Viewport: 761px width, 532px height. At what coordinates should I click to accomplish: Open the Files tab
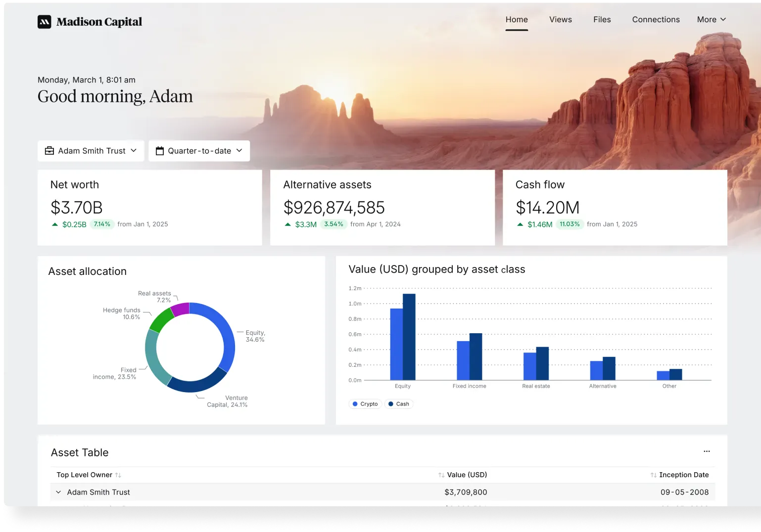click(x=602, y=19)
